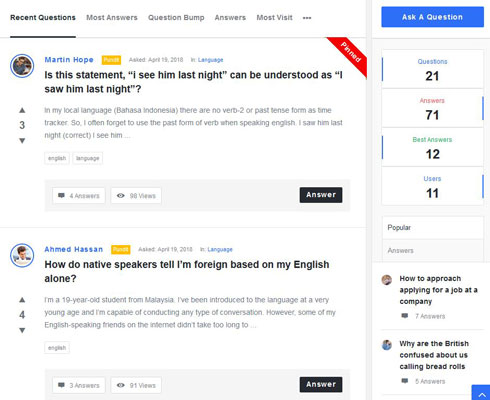Click the scroll-to-top arrow button
Viewport: 490px width, 400px height.
pos(481,393)
